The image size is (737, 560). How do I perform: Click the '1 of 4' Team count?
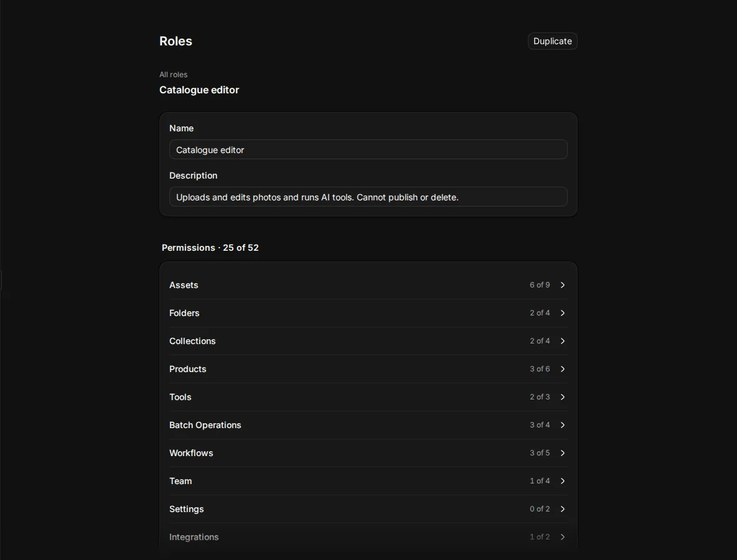540,481
